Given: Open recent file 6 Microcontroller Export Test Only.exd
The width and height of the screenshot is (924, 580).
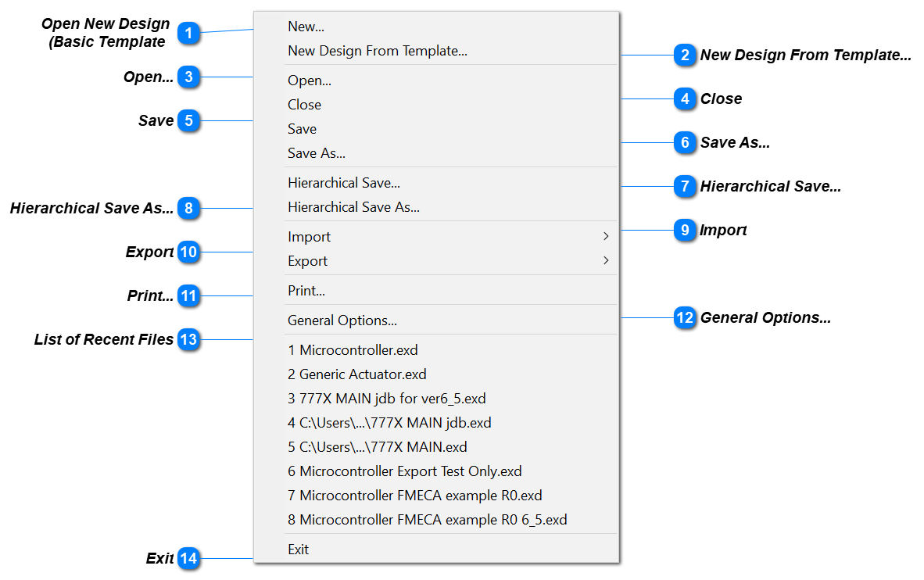Looking at the screenshot, I should 436,471.
